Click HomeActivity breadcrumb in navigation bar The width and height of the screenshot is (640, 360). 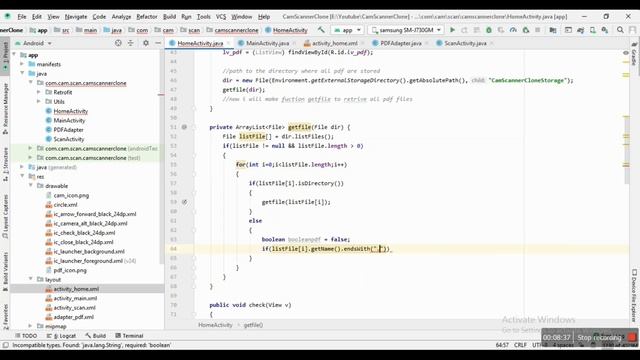pos(286,30)
